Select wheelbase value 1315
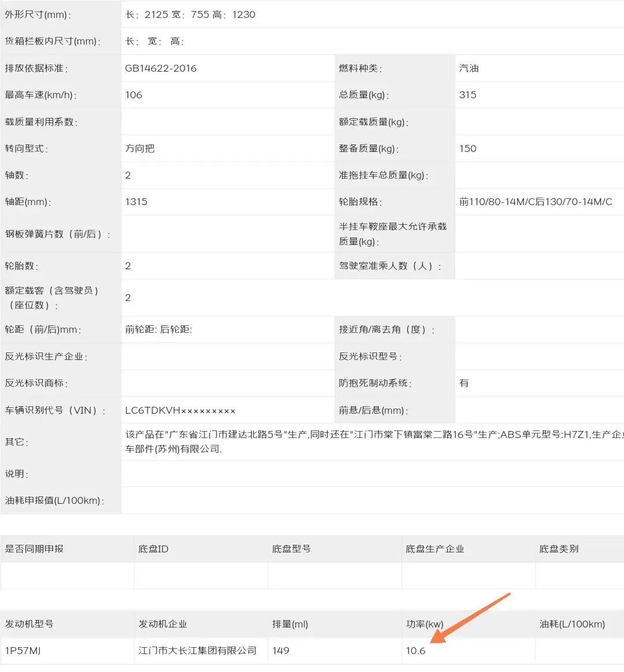624x672 pixels. pos(136,202)
